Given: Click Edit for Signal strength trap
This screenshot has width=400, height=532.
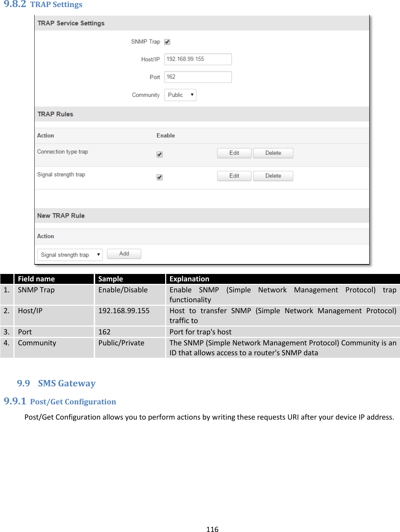Looking at the screenshot, I should 234,176.
